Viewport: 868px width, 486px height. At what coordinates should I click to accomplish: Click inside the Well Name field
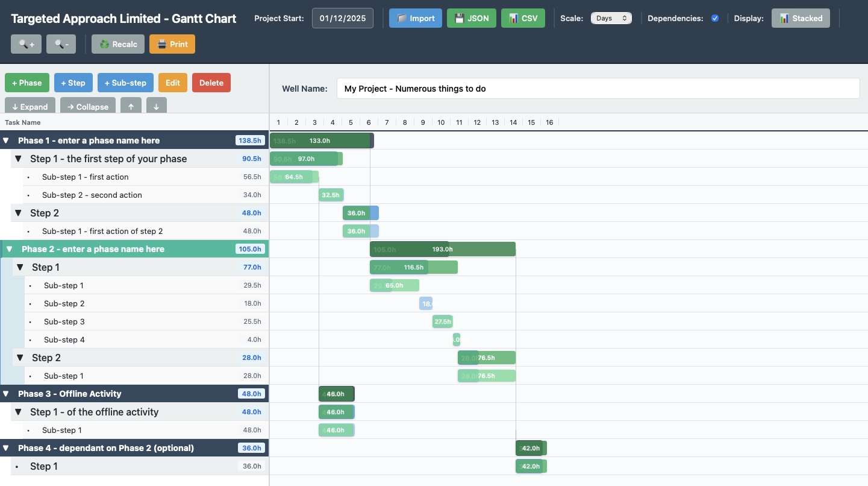(x=596, y=88)
